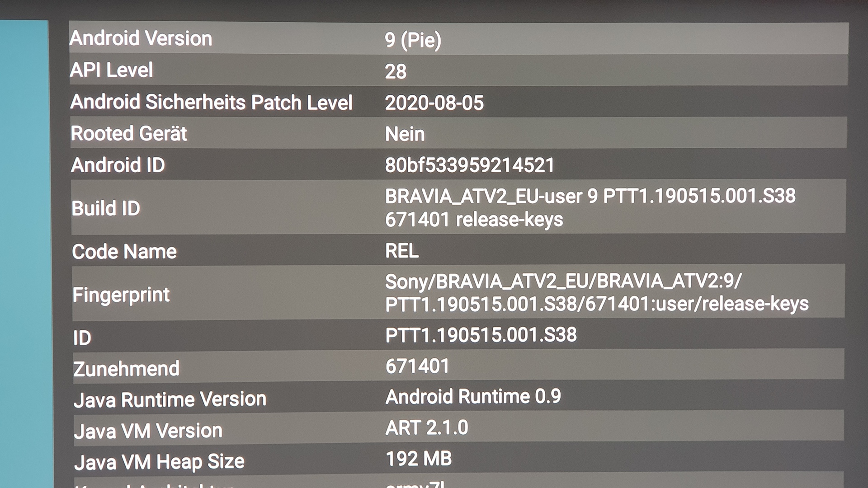Image resolution: width=868 pixels, height=488 pixels.
Task: Select the Java Runtime Version label
Action: 170,400
